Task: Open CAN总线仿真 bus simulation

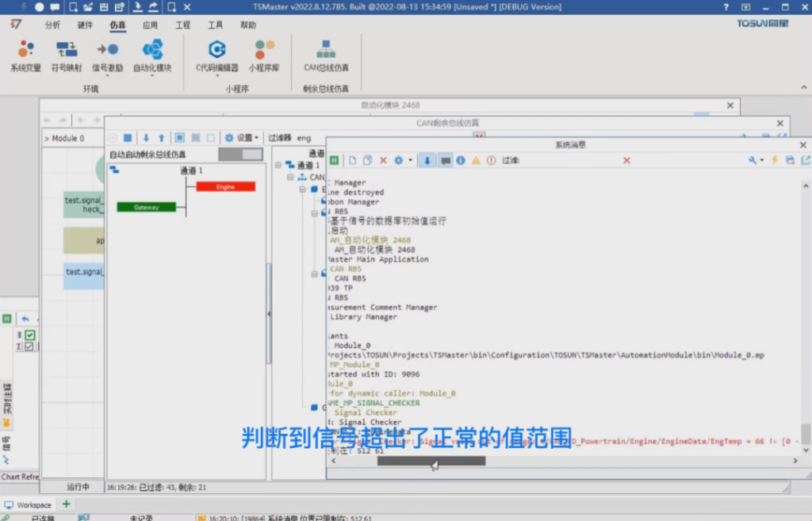Action: [x=326, y=56]
